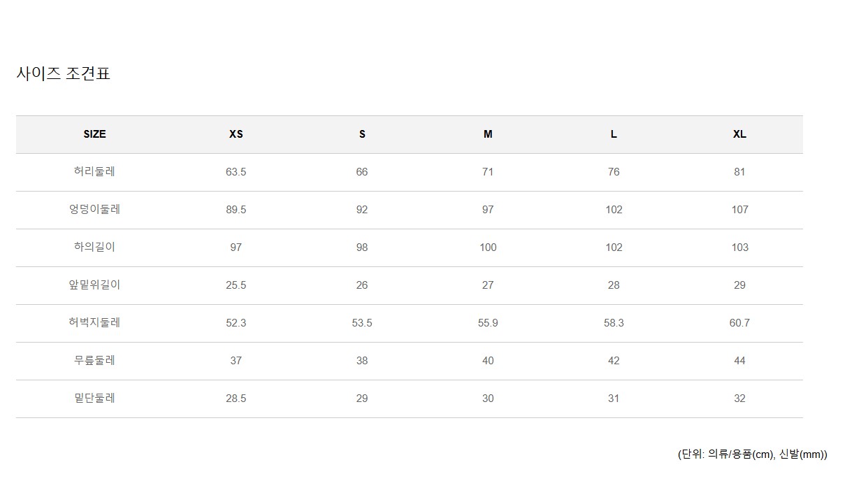Select the 107 hip value for XL
Screen dimensions: 868x502
pos(739,210)
